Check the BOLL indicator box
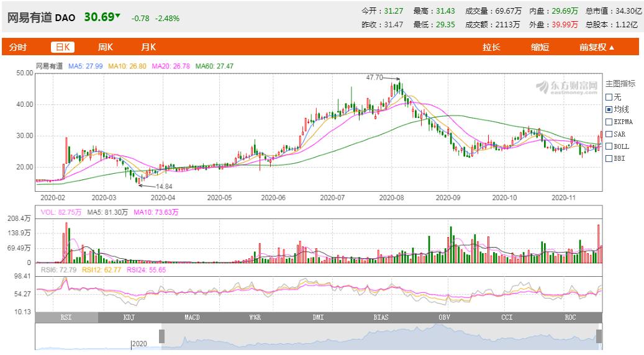The image size is (644, 355). tap(609, 146)
